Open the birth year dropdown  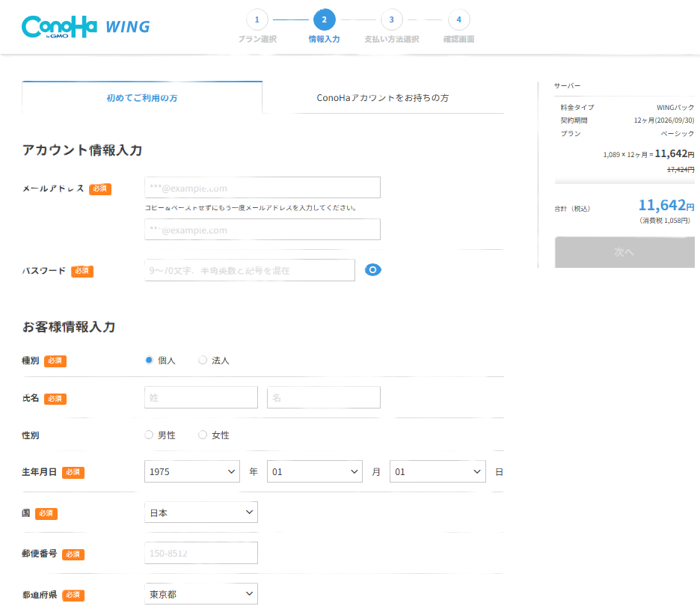pos(192,472)
